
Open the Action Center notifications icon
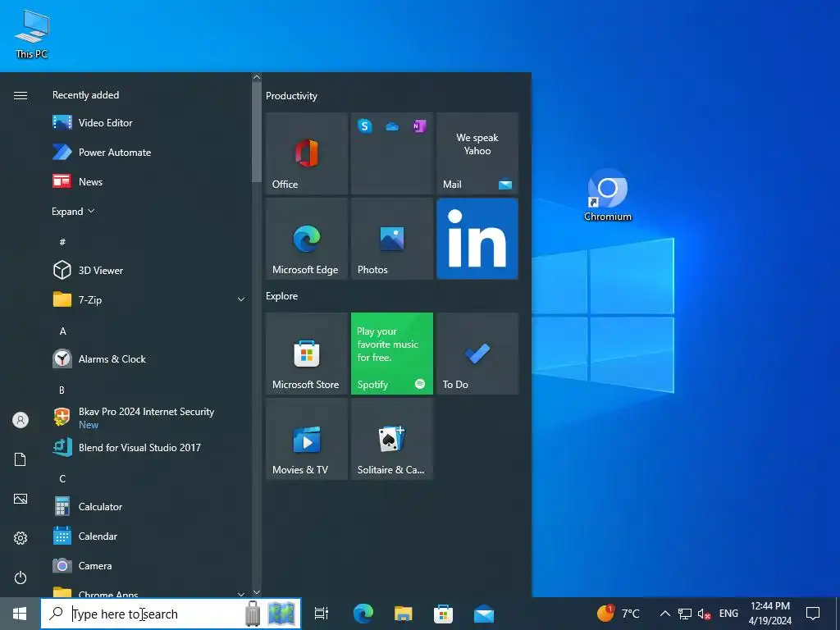click(813, 614)
